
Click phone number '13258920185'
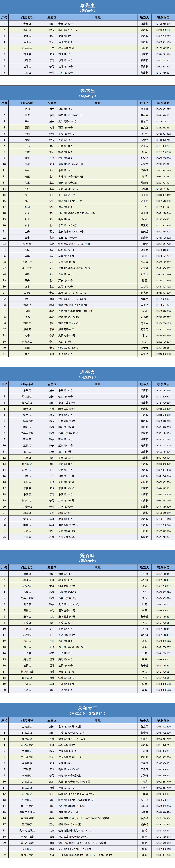(x=163, y=30)
